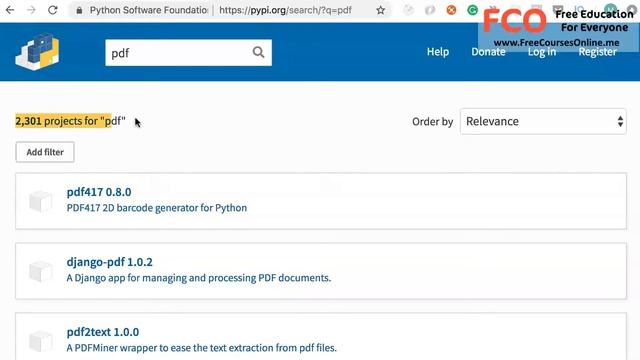Open the Order by Relevance dropdown

pyautogui.click(x=543, y=121)
